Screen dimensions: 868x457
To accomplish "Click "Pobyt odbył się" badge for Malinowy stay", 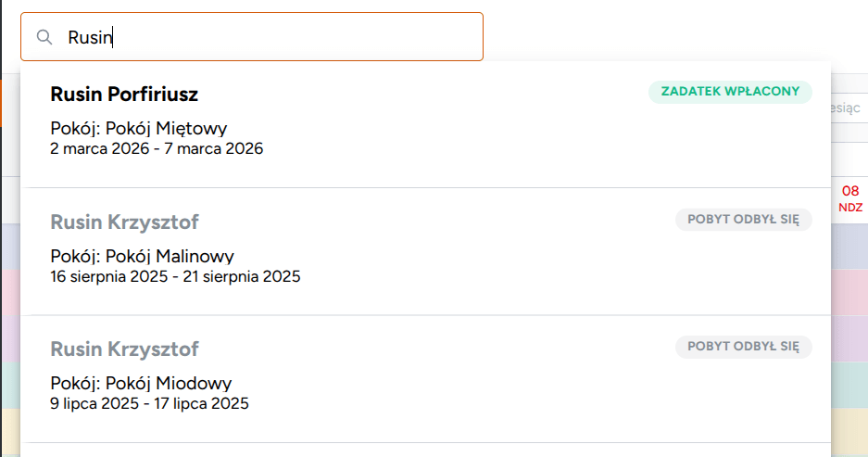I will (743, 220).
